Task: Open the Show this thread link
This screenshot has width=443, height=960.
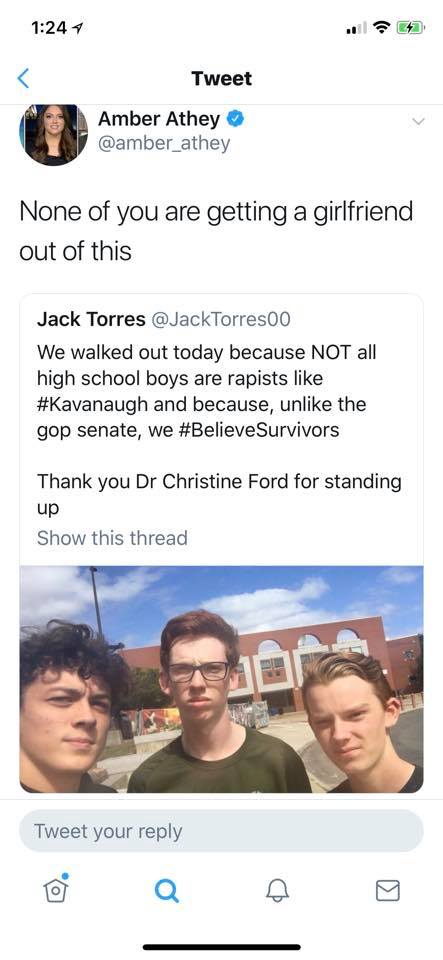Action: click(112, 538)
